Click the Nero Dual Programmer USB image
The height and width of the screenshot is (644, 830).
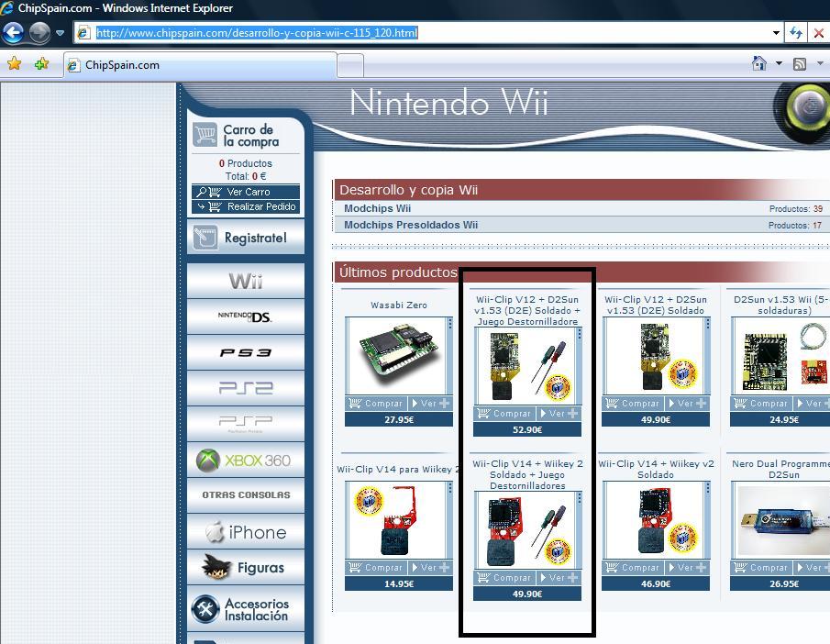tap(781, 520)
